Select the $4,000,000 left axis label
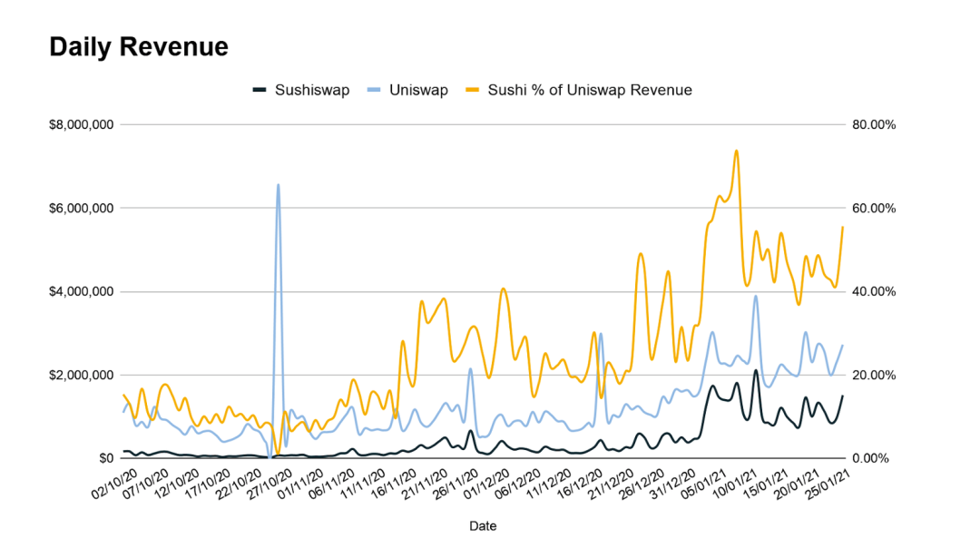 coord(79,291)
